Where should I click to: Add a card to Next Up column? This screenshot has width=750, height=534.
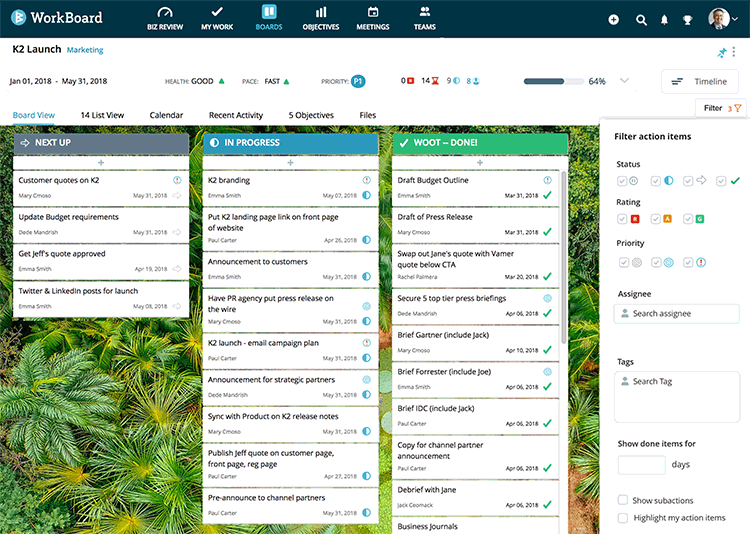click(101, 163)
